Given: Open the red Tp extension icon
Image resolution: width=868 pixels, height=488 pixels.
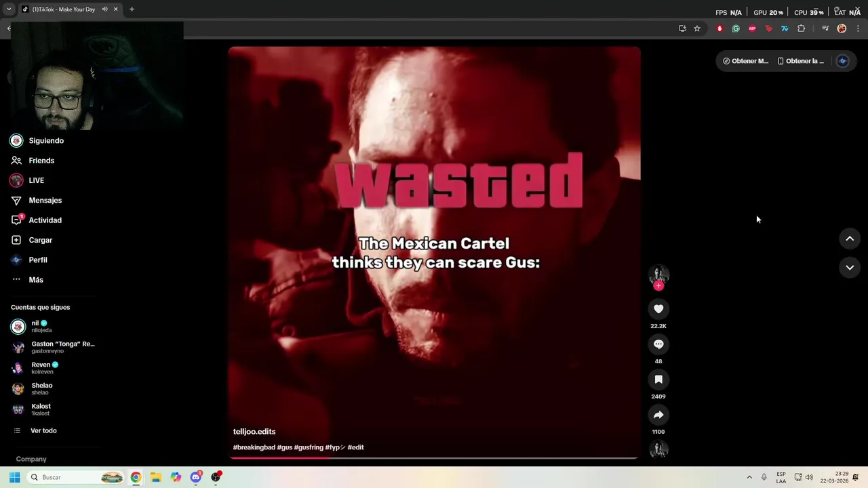Looking at the screenshot, I should (768, 28).
